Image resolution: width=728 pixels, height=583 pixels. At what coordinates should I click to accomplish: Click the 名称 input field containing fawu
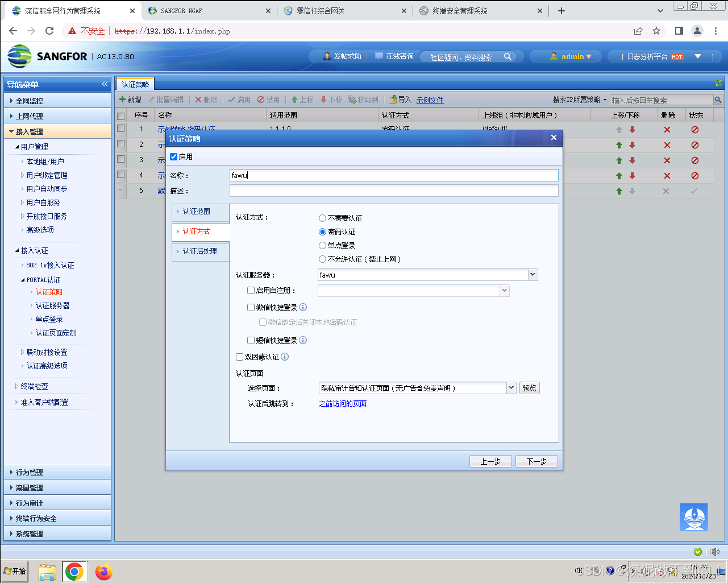coord(394,175)
